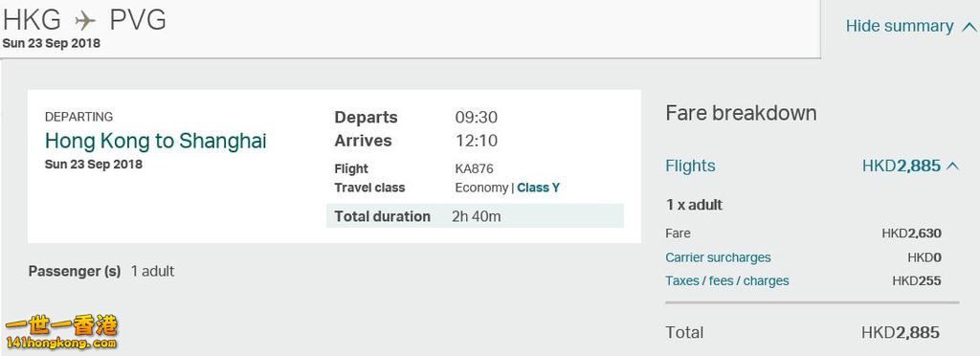The width and height of the screenshot is (980, 356).
Task: Collapse summary using the Hide summary chevron
Action: 969,27
